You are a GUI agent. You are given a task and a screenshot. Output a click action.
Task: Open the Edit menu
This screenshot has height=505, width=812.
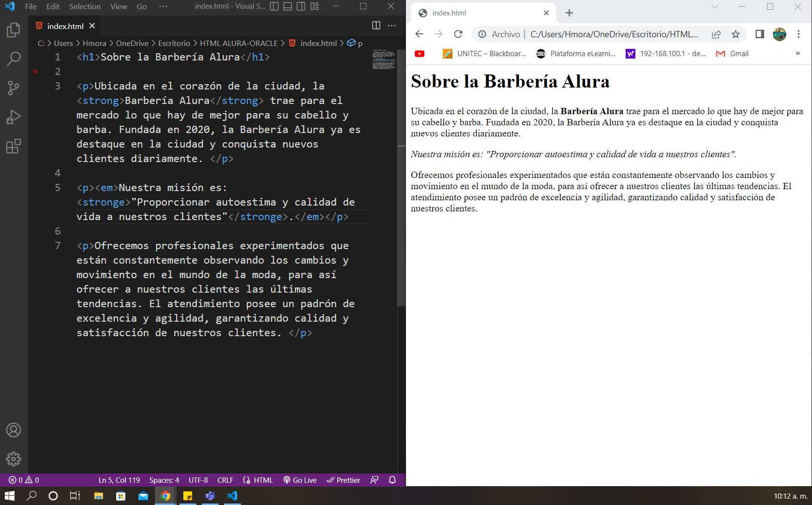click(53, 6)
